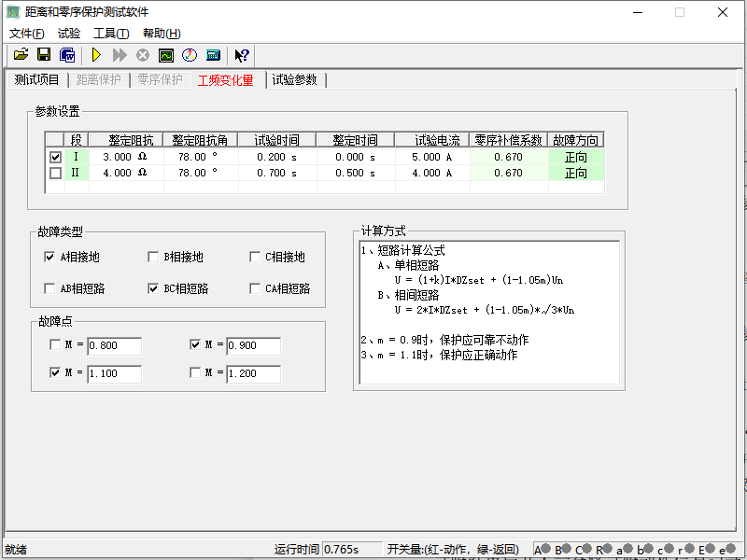Click the Word report export icon
The height and width of the screenshot is (560, 747).
[67, 56]
